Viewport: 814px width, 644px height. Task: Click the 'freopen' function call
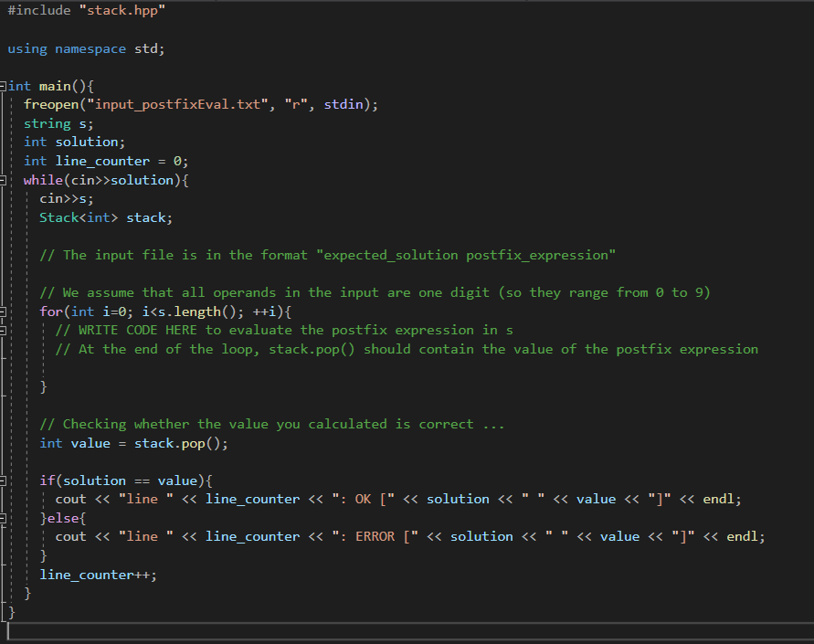[x=51, y=104]
